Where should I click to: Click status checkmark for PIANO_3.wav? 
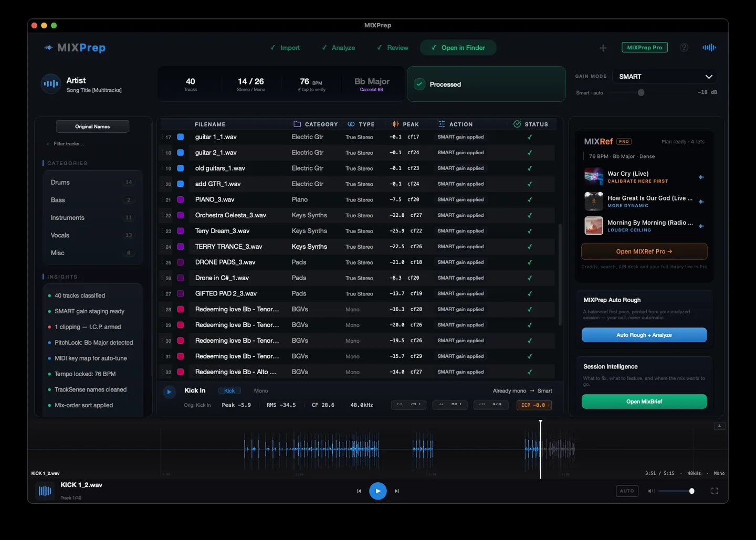click(530, 200)
